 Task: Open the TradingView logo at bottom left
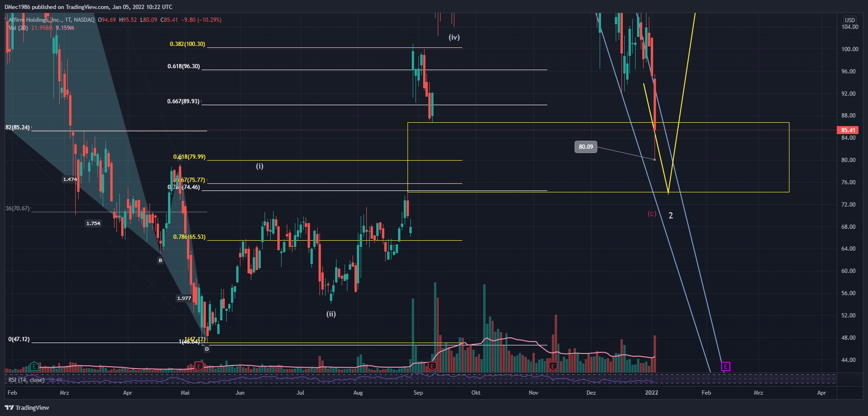pos(27,407)
